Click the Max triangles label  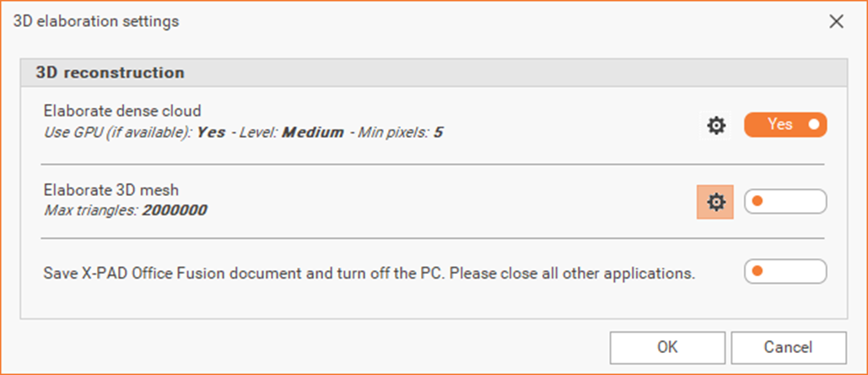coord(90,209)
